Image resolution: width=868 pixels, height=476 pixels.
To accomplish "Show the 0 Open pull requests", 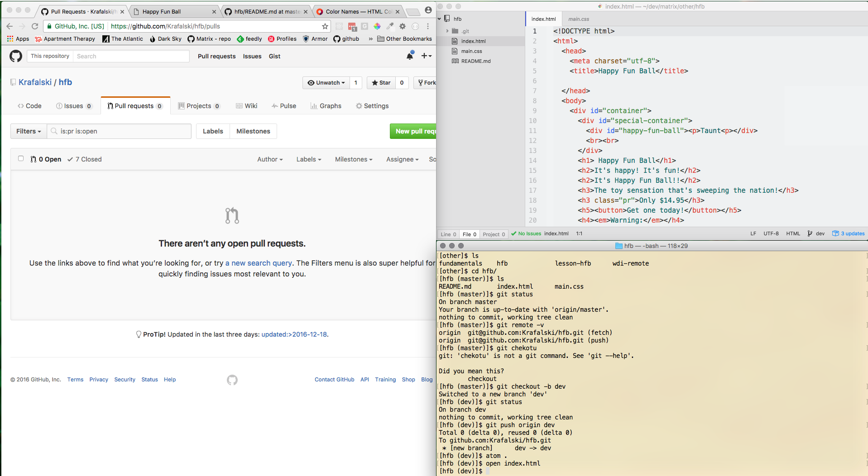I will pyautogui.click(x=46, y=159).
